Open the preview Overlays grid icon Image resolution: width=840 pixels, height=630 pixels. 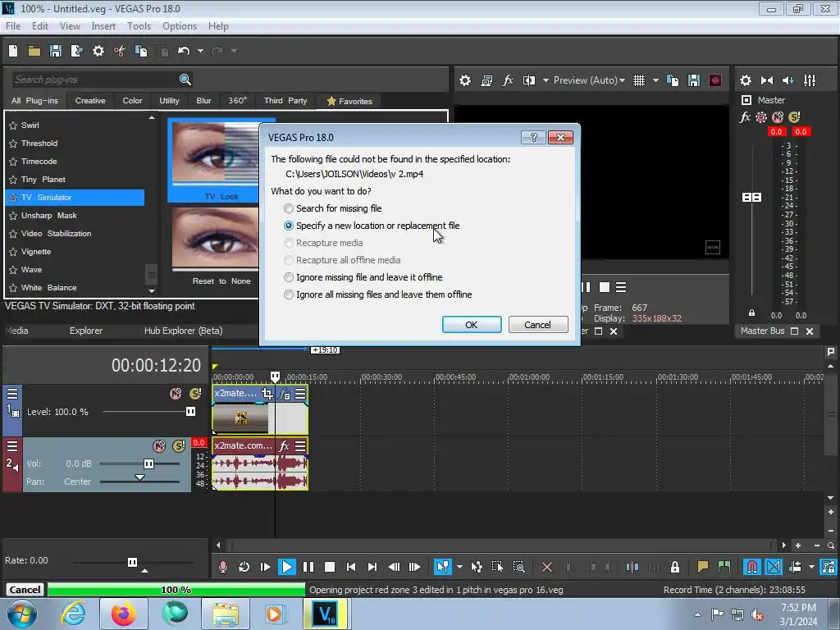[x=638, y=80]
